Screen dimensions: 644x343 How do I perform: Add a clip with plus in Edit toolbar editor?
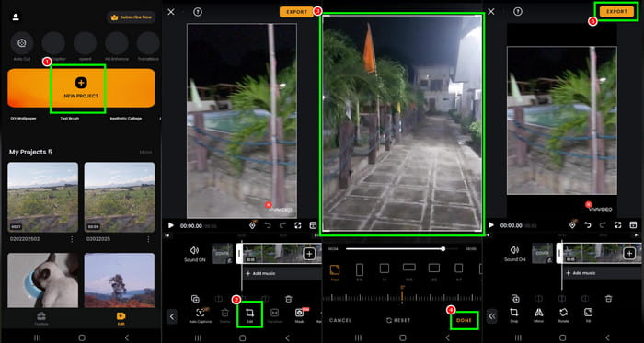(309, 254)
